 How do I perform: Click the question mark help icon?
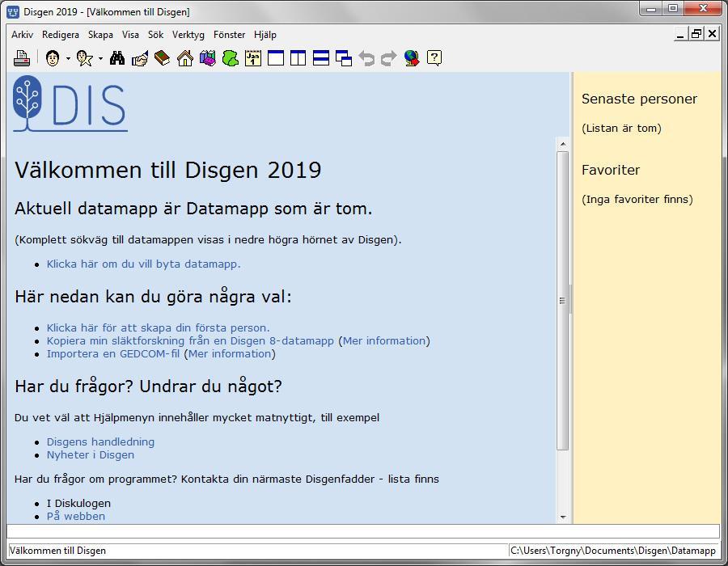pos(434,58)
